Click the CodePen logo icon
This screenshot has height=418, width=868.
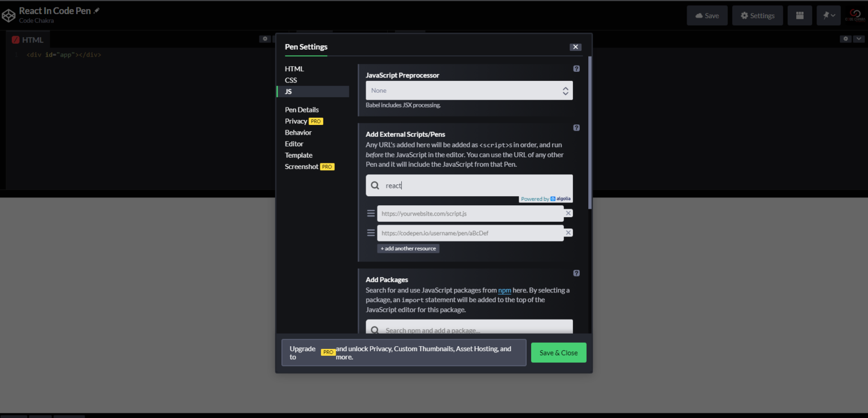[x=9, y=15]
